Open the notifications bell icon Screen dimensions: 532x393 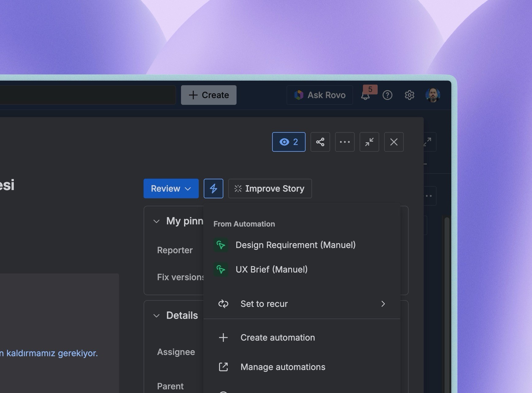(x=365, y=96)
